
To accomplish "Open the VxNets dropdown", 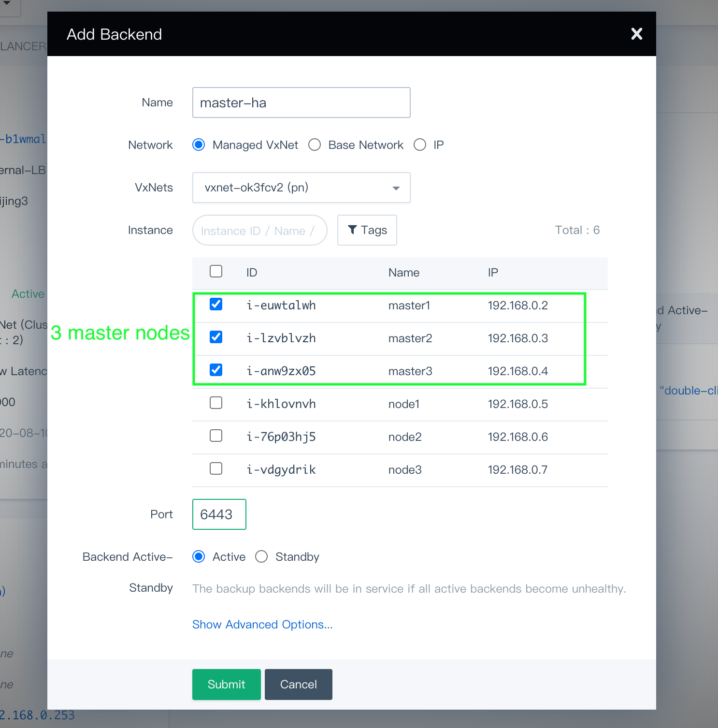I will (x=301, y=188).
